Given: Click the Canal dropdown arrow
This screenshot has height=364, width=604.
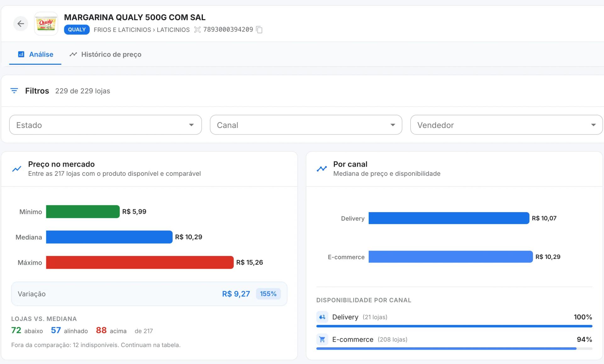Looking at the screenshot, I should (393, 125).
